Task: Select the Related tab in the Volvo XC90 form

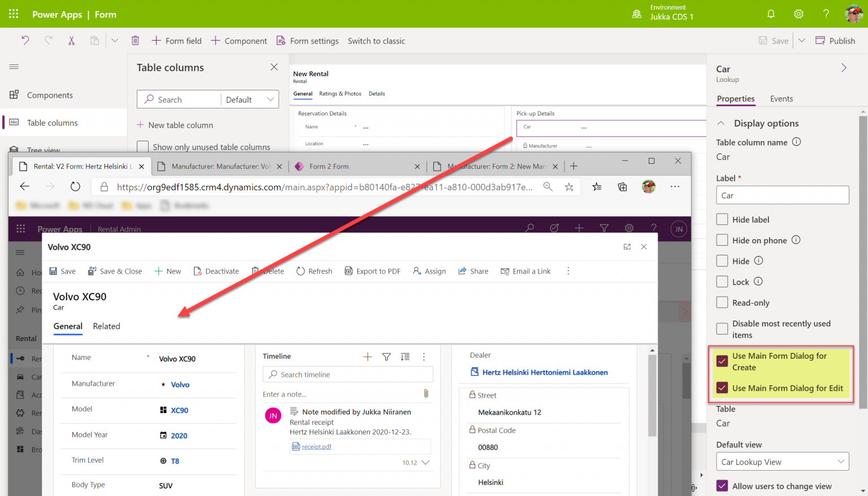Action: pos(106,327)
